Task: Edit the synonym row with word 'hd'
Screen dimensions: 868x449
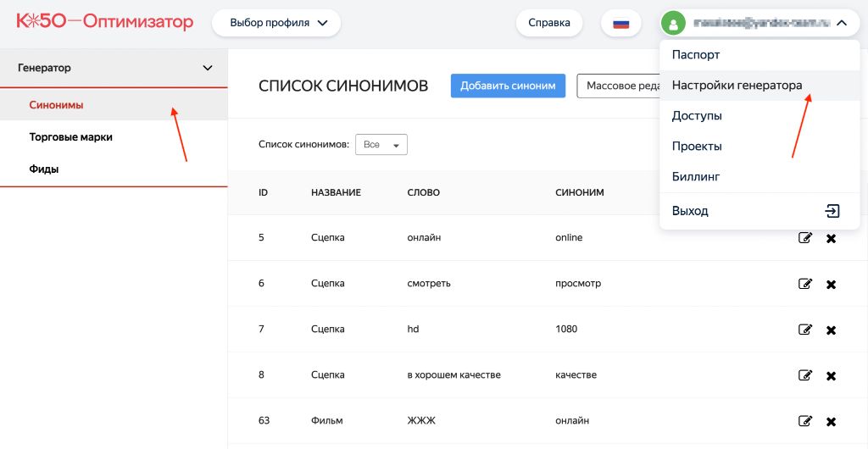Action: click(x=804, y=330)
